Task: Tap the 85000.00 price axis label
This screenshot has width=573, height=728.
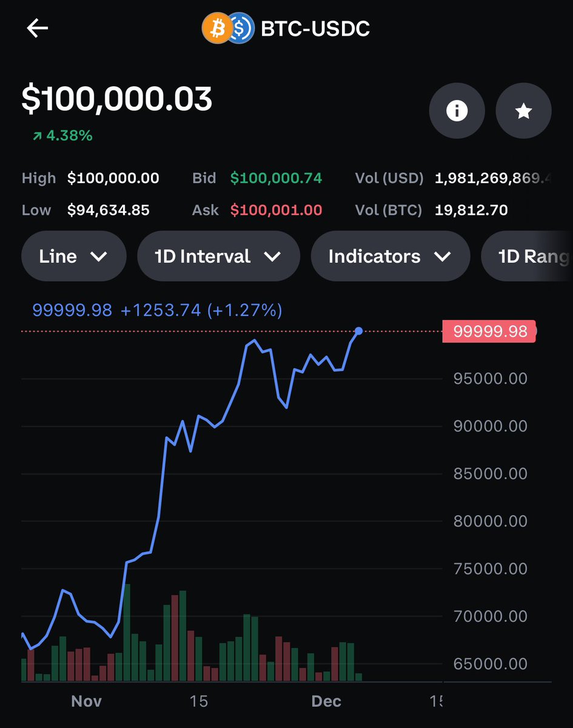Action: 491,473
